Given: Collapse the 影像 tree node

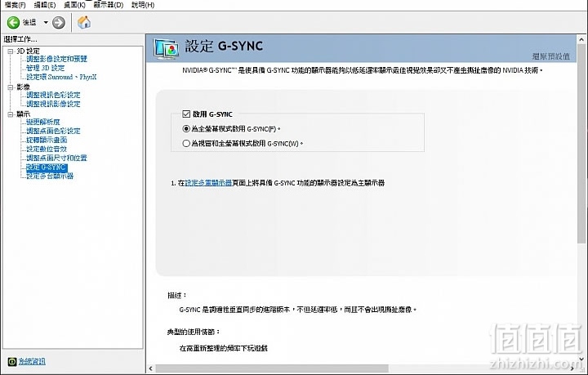Looking at the screenshot, I should [x=11, y=87].
